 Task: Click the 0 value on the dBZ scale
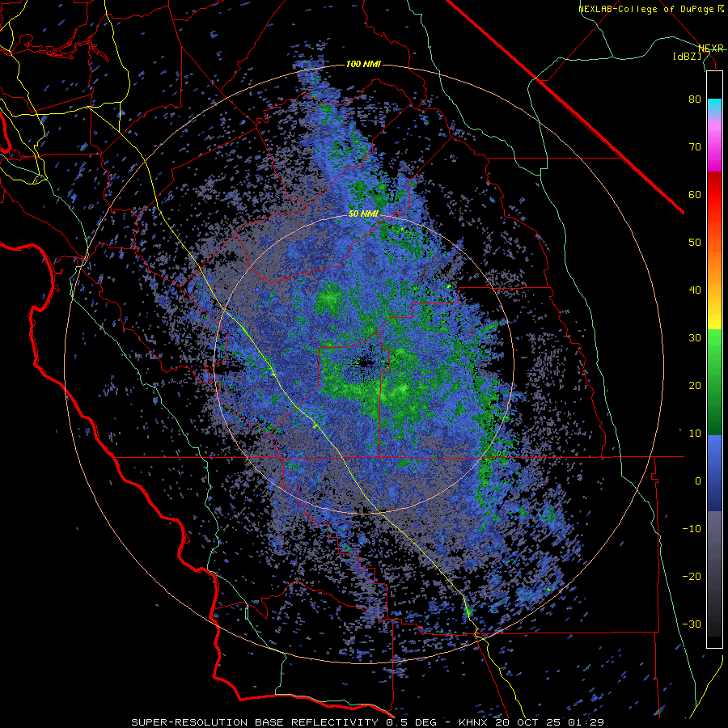698,481
